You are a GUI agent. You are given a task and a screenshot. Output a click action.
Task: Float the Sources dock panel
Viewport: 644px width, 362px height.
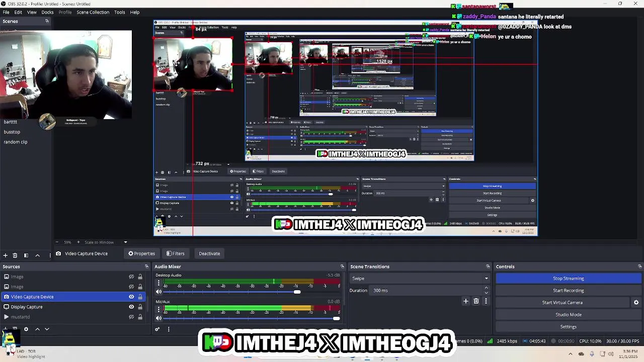(146, 266)
